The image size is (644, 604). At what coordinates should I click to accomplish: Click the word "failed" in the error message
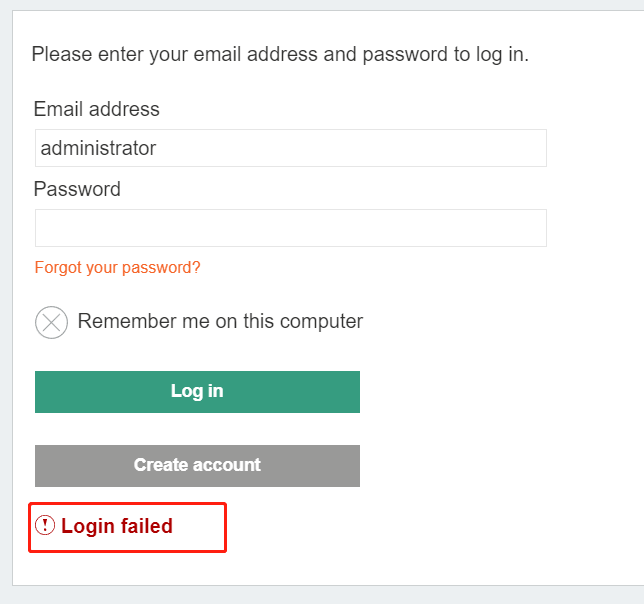[146, 526]
